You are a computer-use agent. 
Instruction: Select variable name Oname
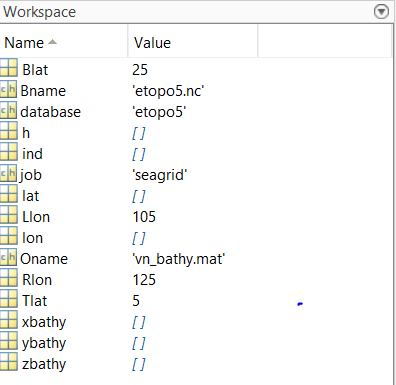click(44, 259)
